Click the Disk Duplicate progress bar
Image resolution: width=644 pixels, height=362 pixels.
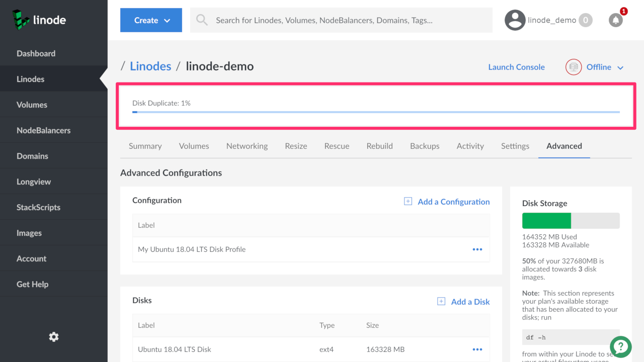[376, 112]
